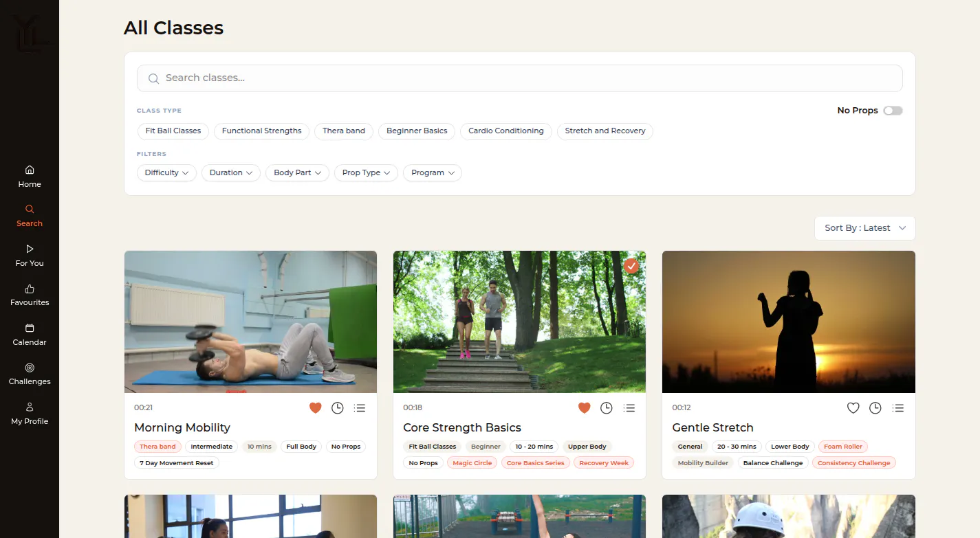
Task: Toggle the Fit Ball Classes class type filter
Action: tap(173, 131)
